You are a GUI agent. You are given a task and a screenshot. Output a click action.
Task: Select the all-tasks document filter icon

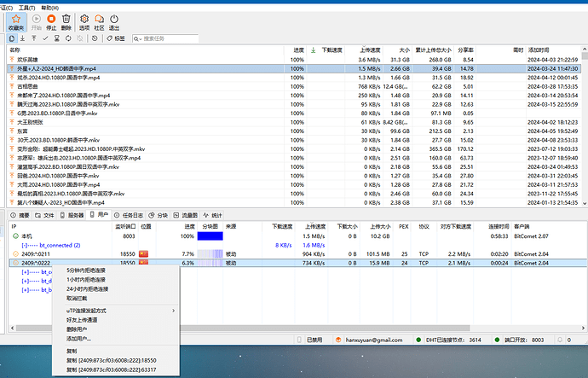tap(12, 38)
